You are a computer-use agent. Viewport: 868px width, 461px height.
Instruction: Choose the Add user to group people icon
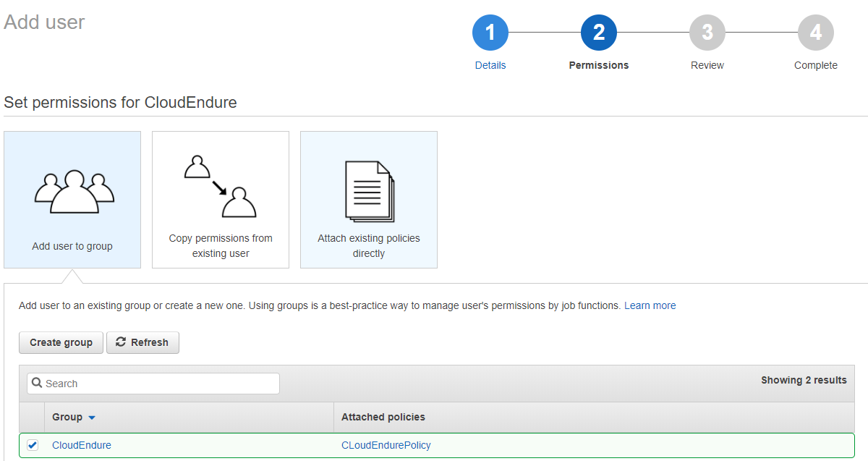[72, 192]
